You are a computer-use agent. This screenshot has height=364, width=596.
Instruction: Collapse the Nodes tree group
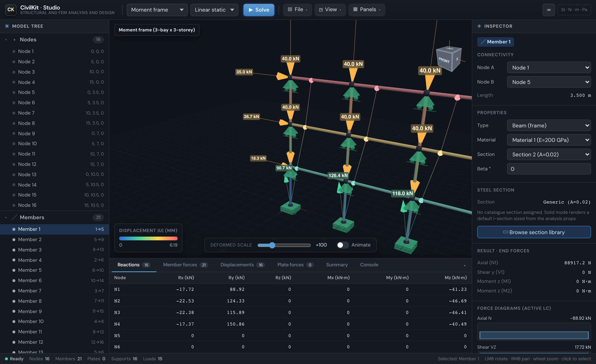tap(6, 40)
